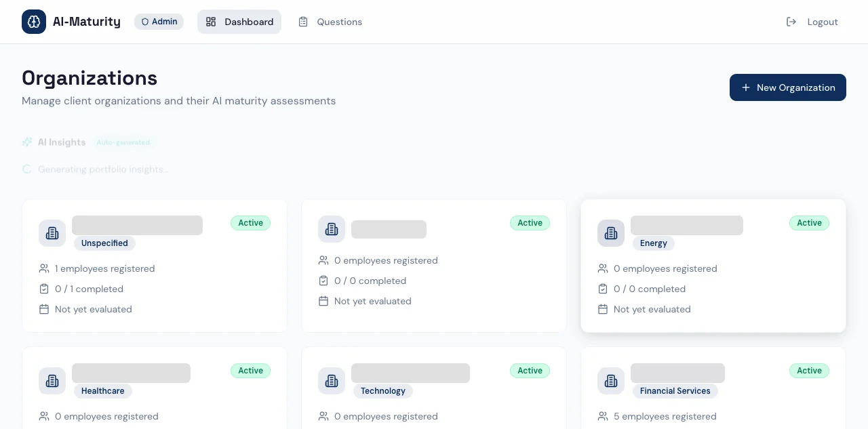Click the Active badge on the Technology card
Viewport: 868px width, 429px height.
pyautogui.click(x=530, y=371)
